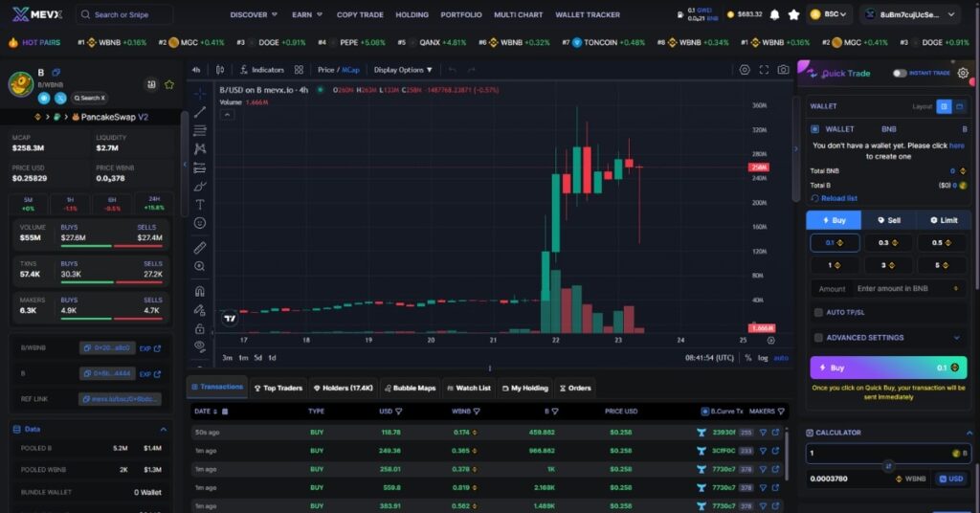Open wallet account dropdown 8uBm7cujUcSe

pos(911,14)
